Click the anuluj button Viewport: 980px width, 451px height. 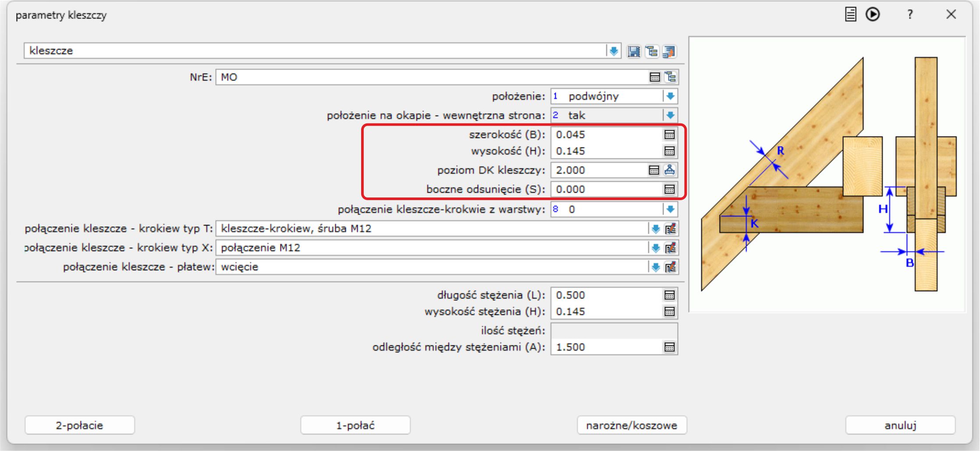(x=900, y=425)
